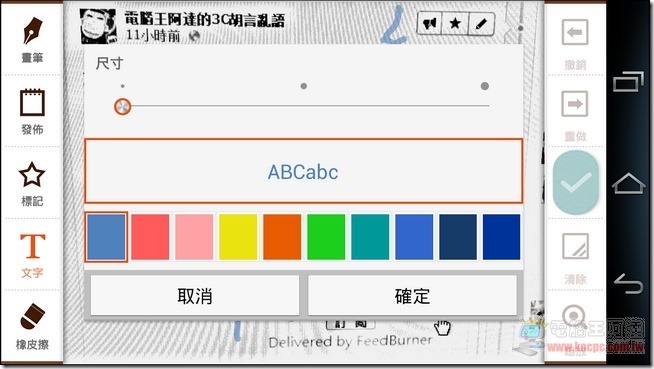Select the teal color swatch
654x369 pixels.
(x=370, y=237)
